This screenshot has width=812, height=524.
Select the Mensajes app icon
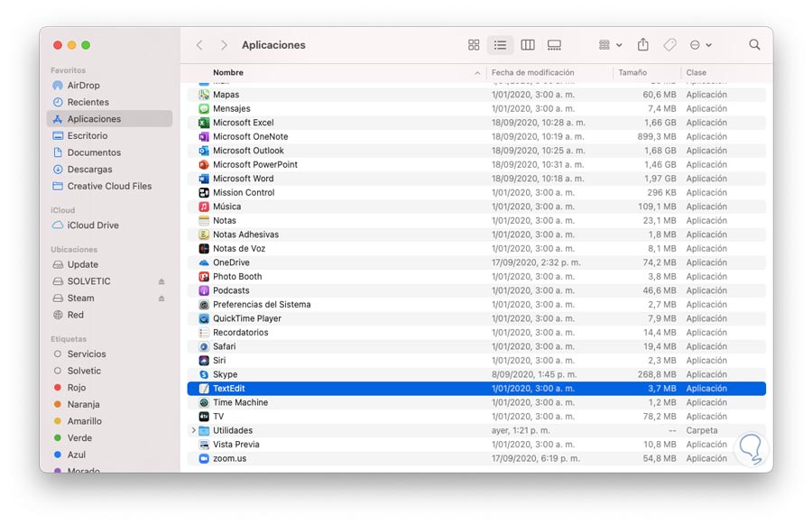(x=204, y=109)
